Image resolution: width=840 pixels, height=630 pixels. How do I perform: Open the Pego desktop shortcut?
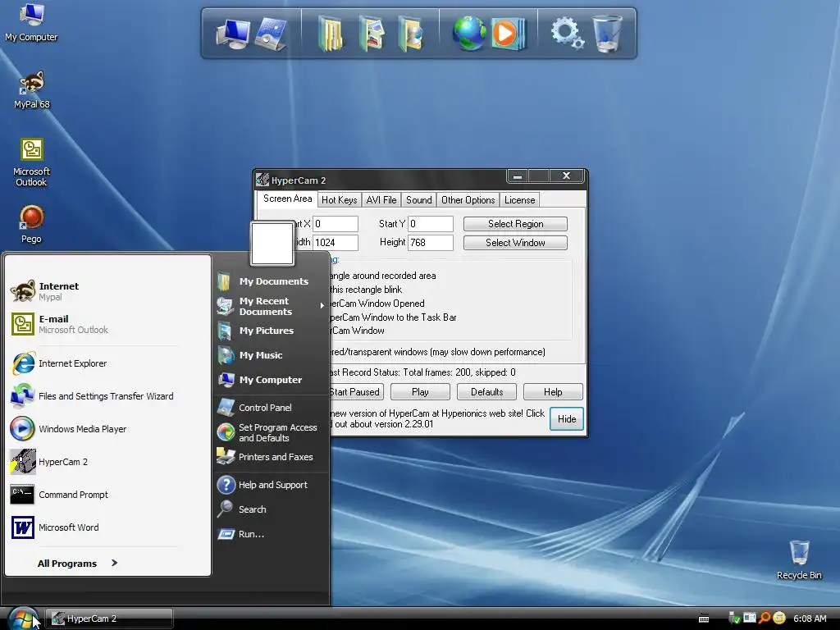click(x=32, y=225)
